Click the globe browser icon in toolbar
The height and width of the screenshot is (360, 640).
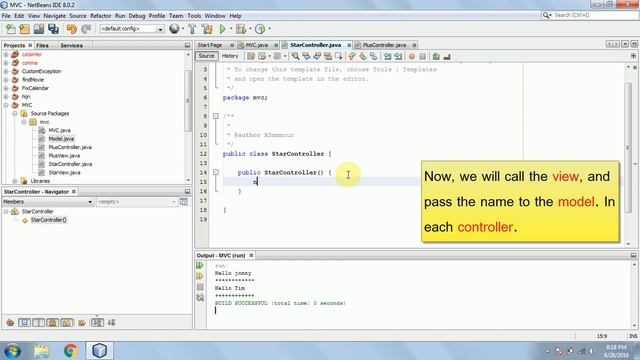click(x=174, y=29)
